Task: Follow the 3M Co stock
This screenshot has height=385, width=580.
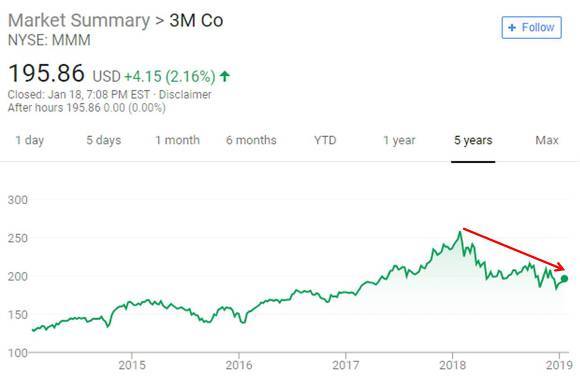Action: (x=532, y=27)
